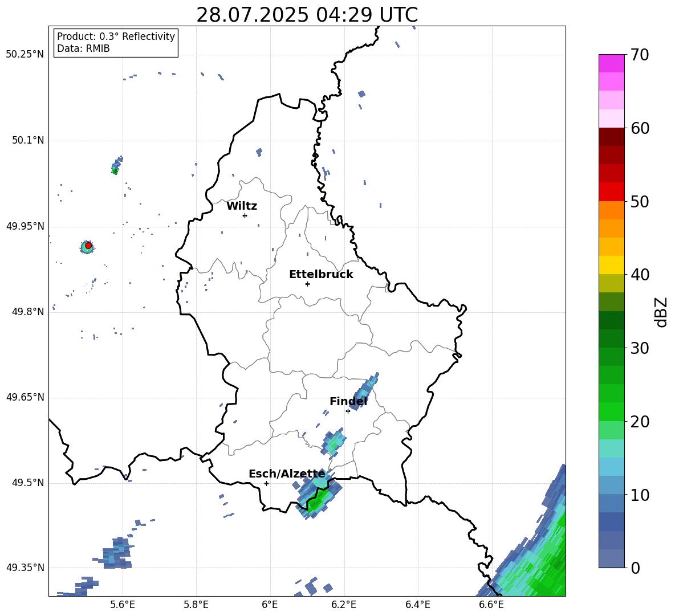This screenshot has height=616, width=675.
Task: Click the Ettelbruck city label
Action: point(321,275)
